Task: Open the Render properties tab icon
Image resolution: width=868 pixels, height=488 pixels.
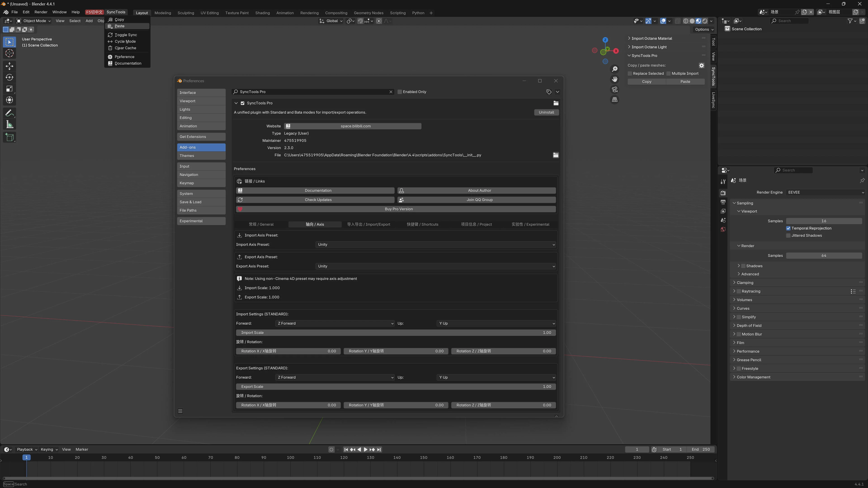Action: [x=723, y=193]
